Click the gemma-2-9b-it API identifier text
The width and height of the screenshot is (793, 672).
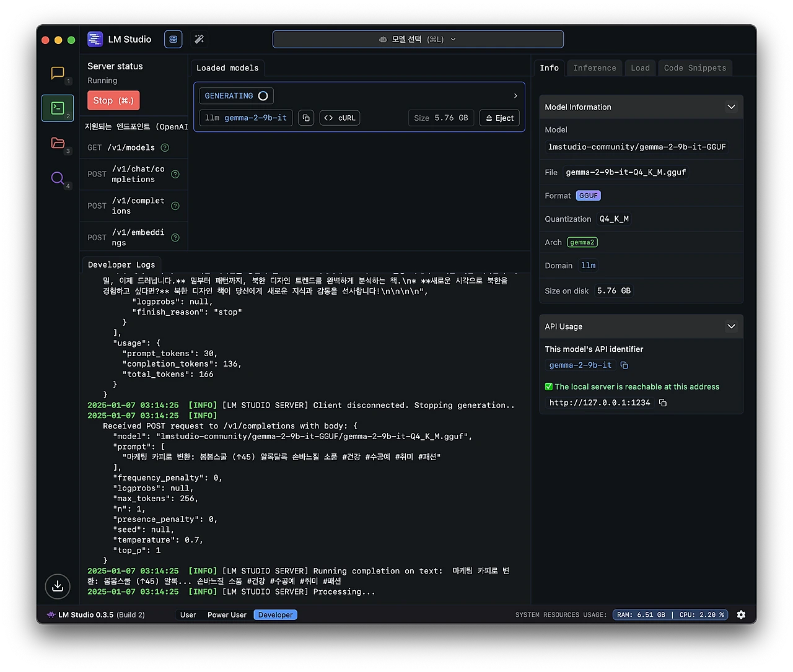(x=581, y=365)
